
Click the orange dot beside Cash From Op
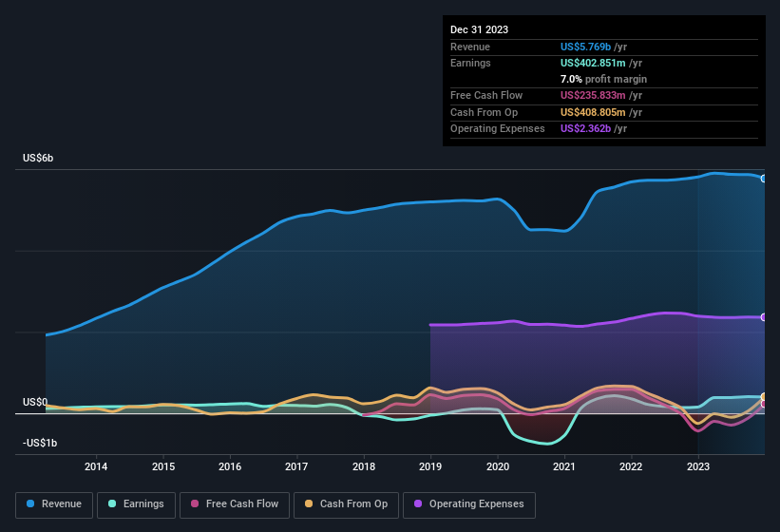[x=309, y=504]
